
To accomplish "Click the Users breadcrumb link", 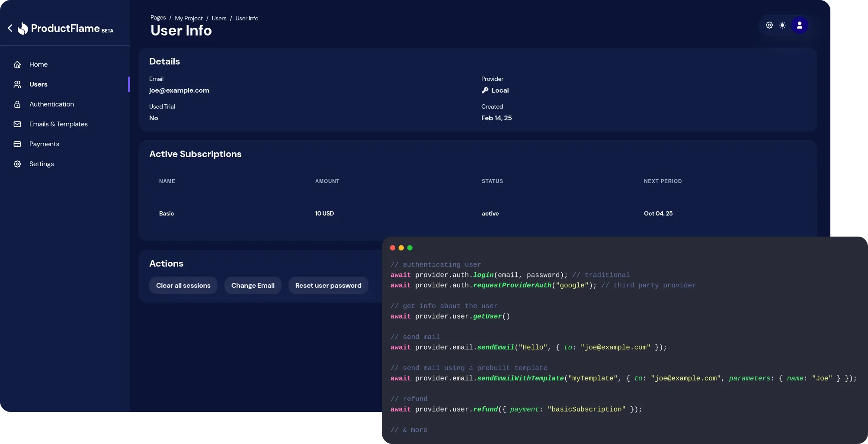I will point(219,18).
